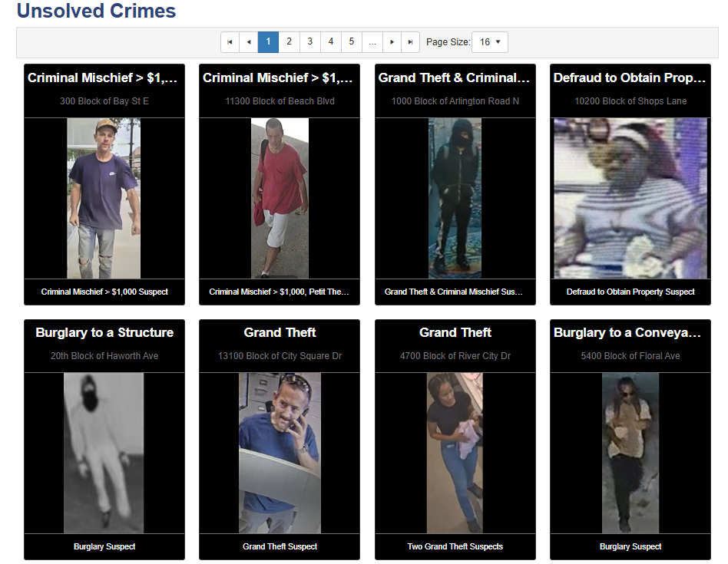Go to the first page of results

point(230,42)
